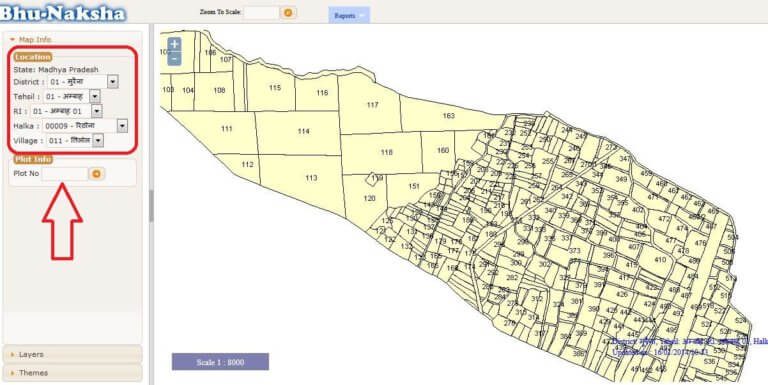Click the Scale 1 : 8000 indicator
This screenshot has width=768, height=385.
point(220,362)
